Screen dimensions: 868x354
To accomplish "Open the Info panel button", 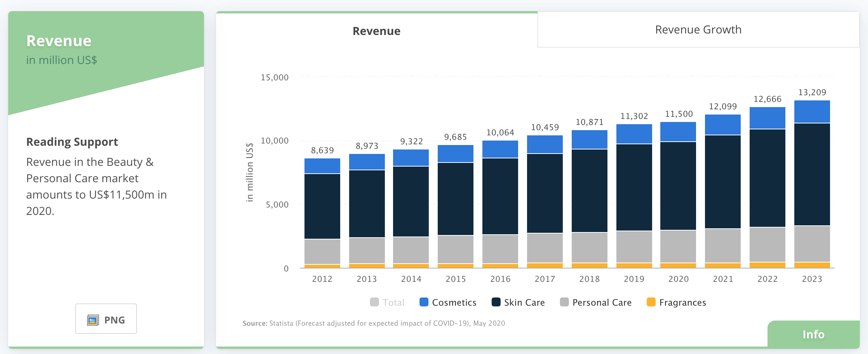I will pyautogui.click(x=813, y=334).
